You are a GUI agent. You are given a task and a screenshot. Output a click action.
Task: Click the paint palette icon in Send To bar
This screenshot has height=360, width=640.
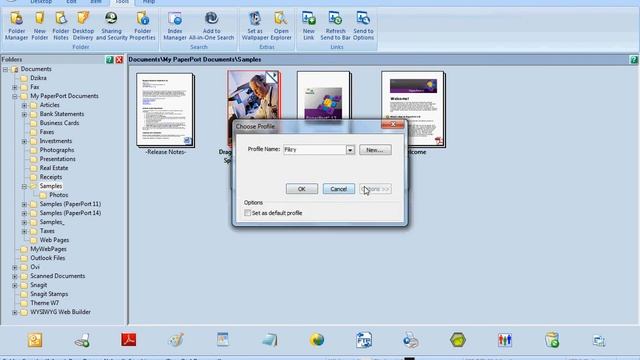click(x=176, y=340)
